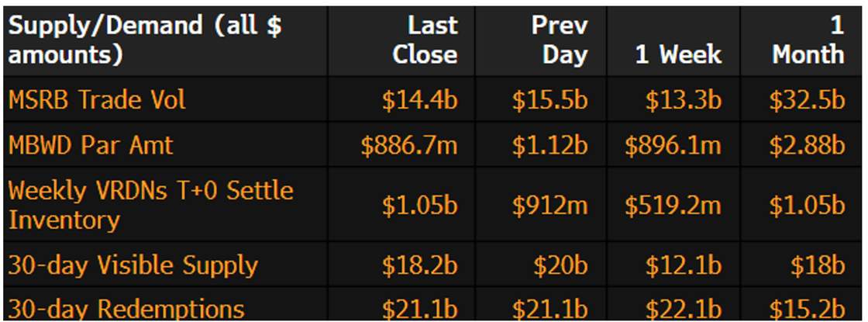868x322 pixels.
Task: Click MBWD Par Amt value $886.7m
Action: point(409,144)
